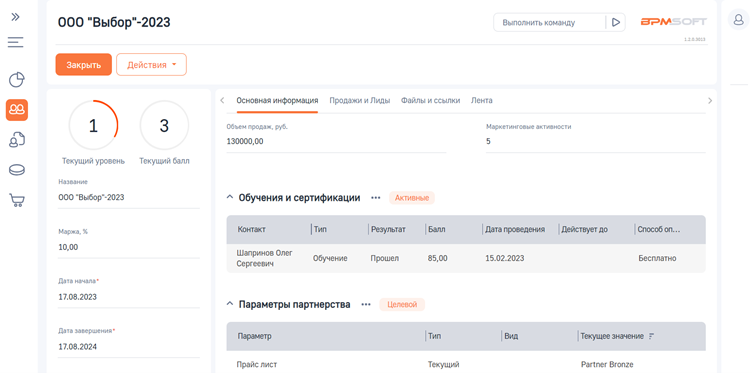Viewport: 752px width, 373px height.
Task: Open the pie chart dashboard section
Action: (17, 80)
